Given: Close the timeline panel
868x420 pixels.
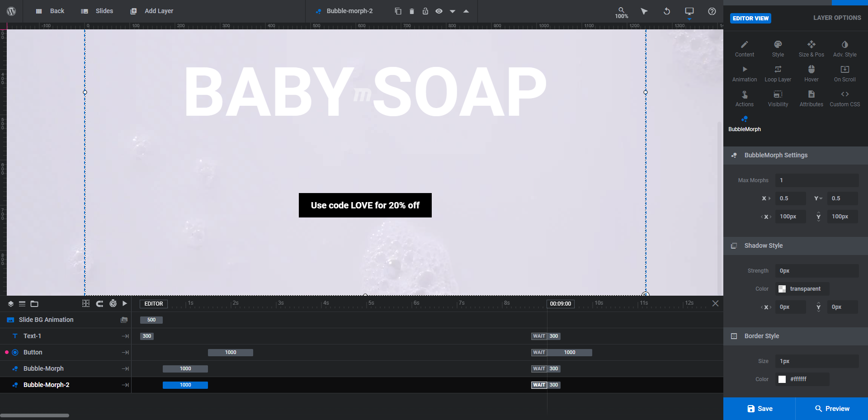Looking at the screenshot, I should click(x=715, y=303).
